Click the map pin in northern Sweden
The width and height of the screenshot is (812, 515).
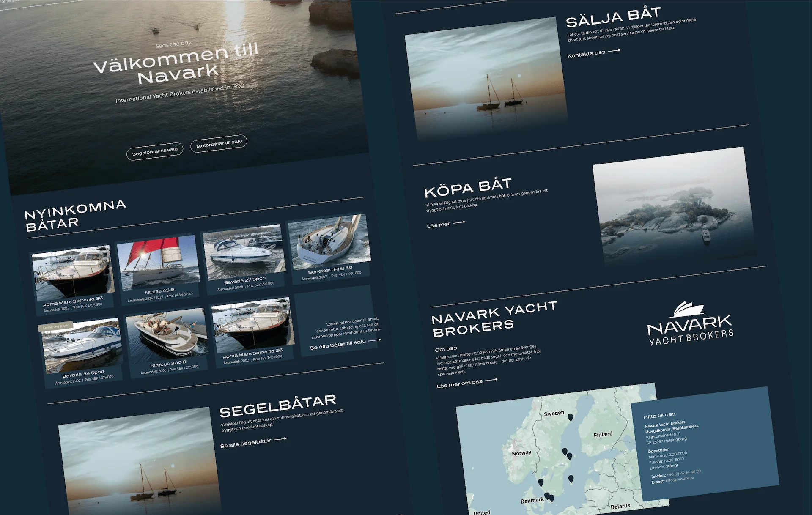pos(570,417)
